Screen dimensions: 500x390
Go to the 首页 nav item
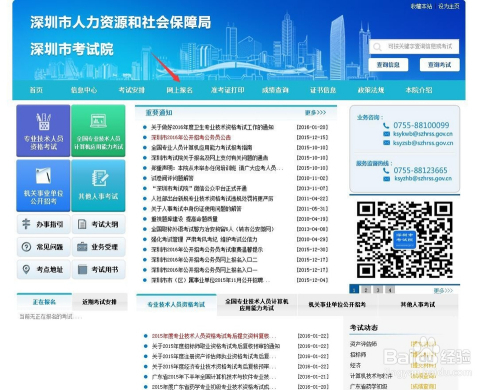(x=36, y=90)
